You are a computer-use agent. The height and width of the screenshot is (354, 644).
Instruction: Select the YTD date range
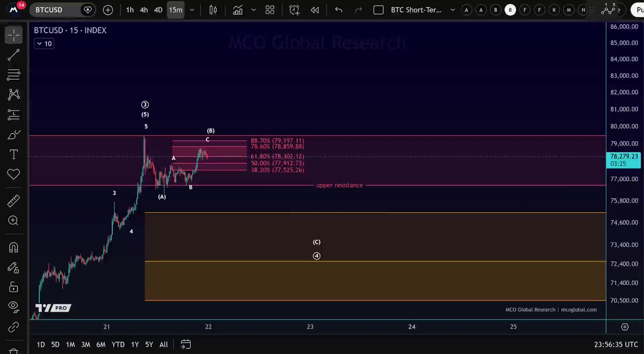coord(118,344)
